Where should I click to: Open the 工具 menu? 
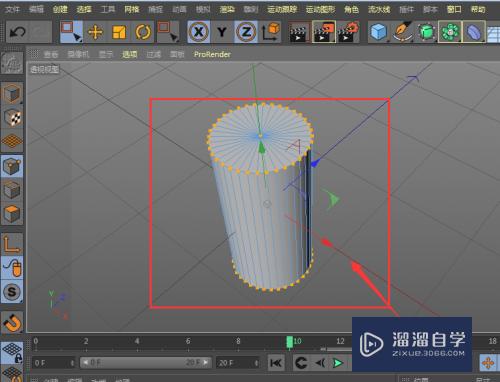(108, 9)
